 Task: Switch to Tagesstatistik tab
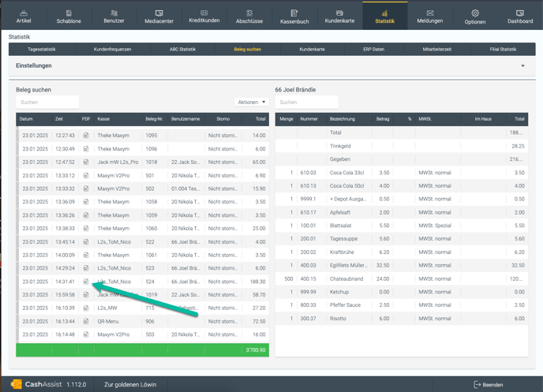click(42, 49)
